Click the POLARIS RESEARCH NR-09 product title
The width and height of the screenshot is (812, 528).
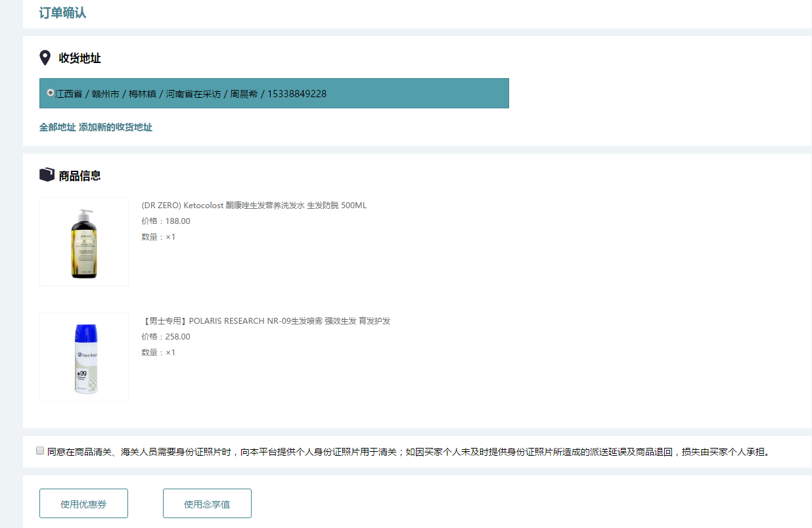[x=266, y=321]
